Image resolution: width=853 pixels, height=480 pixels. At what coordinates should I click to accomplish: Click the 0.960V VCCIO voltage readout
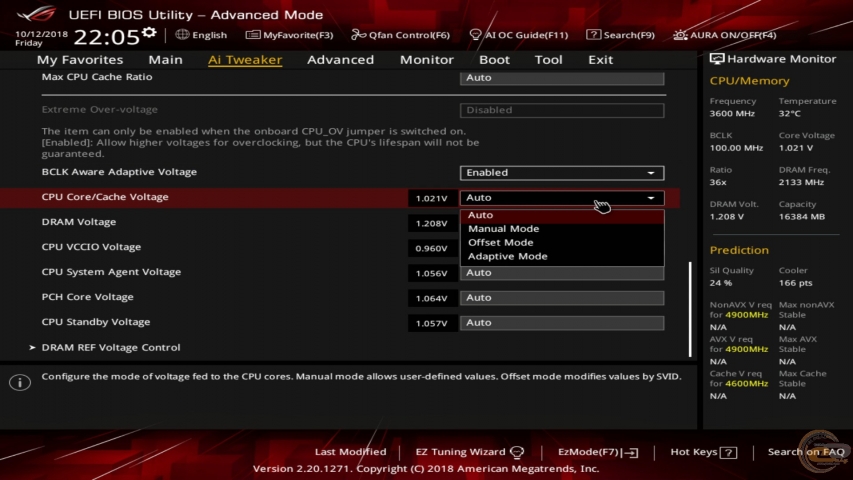(x=432, y=248)
